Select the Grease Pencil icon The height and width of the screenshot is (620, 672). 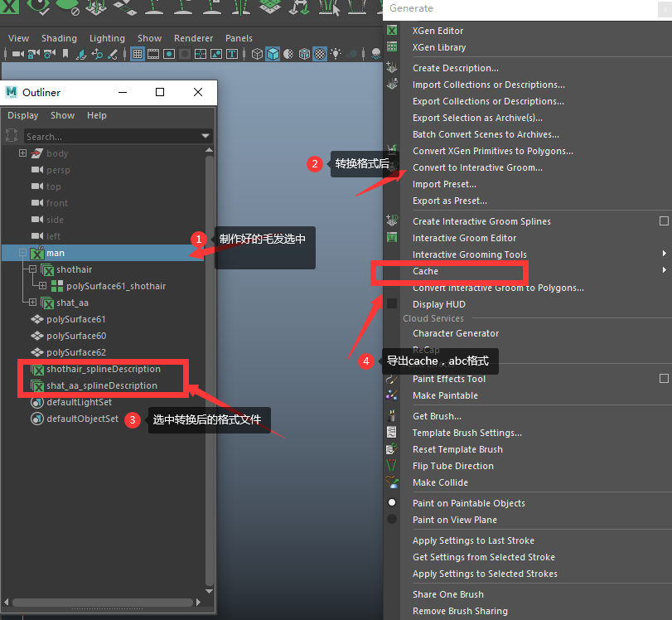click(113, 54)
